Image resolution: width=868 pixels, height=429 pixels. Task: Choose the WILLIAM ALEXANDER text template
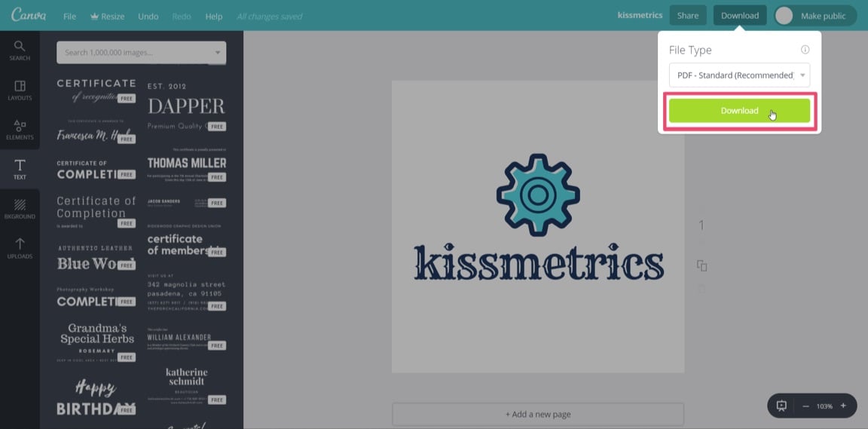coord(186,339)
